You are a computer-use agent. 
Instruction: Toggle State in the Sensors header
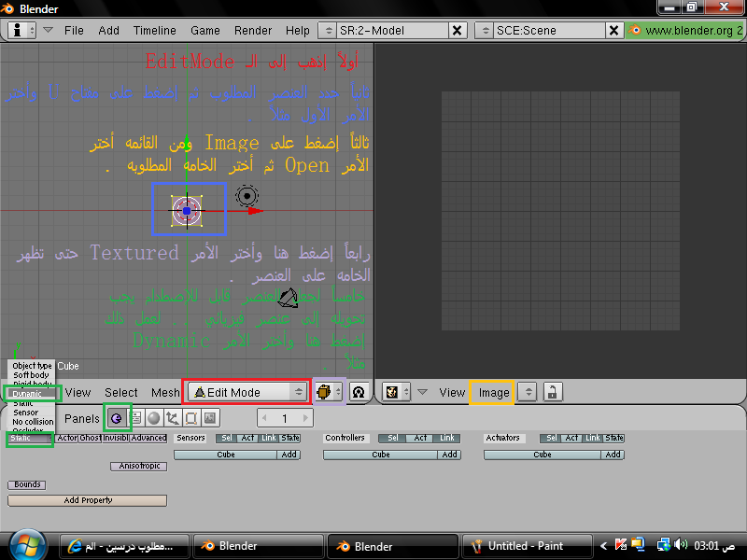tap(290, 438)
